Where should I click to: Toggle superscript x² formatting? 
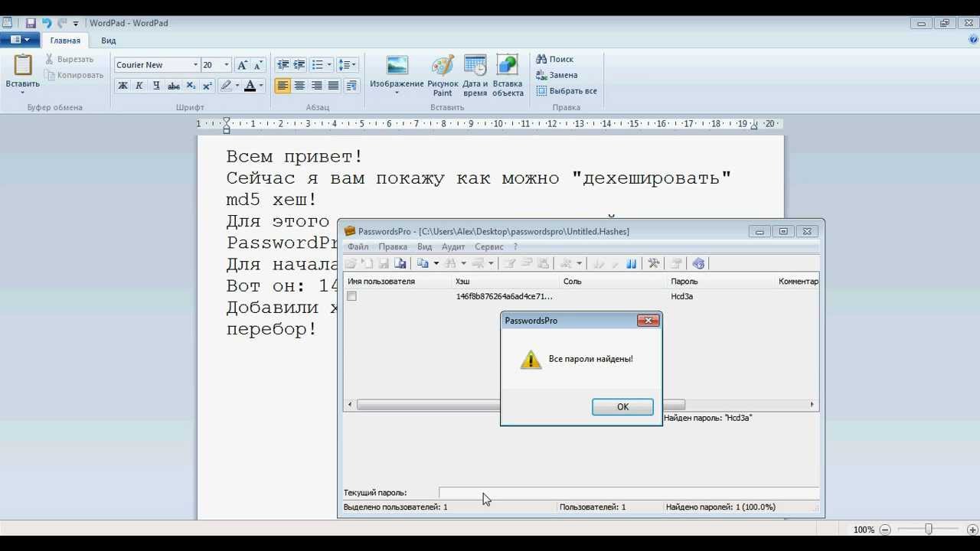[x=207, y=86]
